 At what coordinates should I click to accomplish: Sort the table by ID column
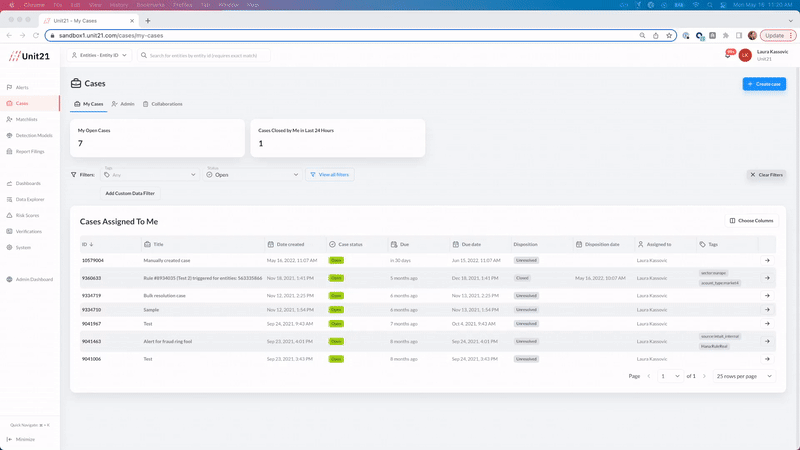87,244
